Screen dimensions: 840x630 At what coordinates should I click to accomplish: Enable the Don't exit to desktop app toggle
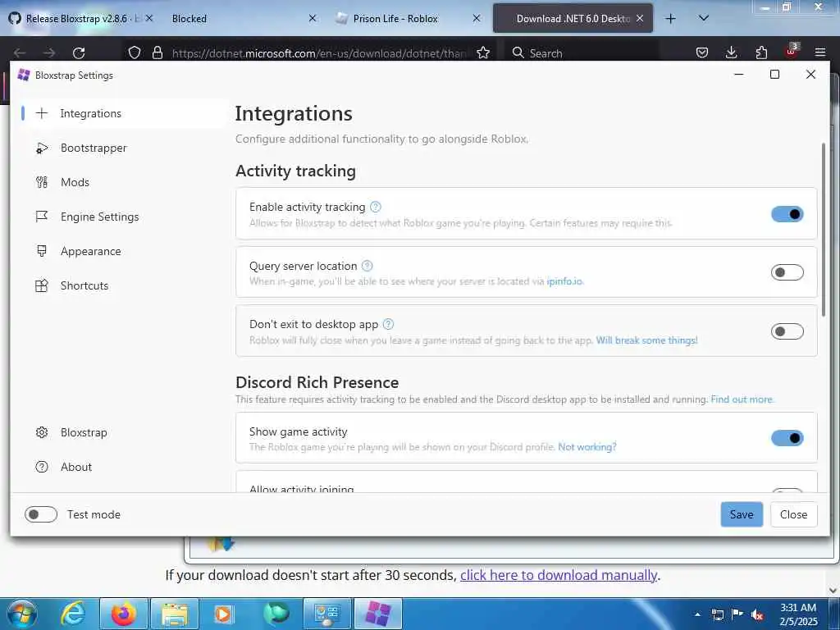(787, 331)
